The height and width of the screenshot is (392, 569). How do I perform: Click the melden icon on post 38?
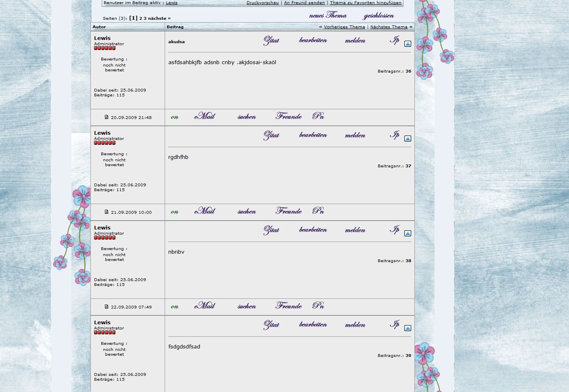coord(355,230)
